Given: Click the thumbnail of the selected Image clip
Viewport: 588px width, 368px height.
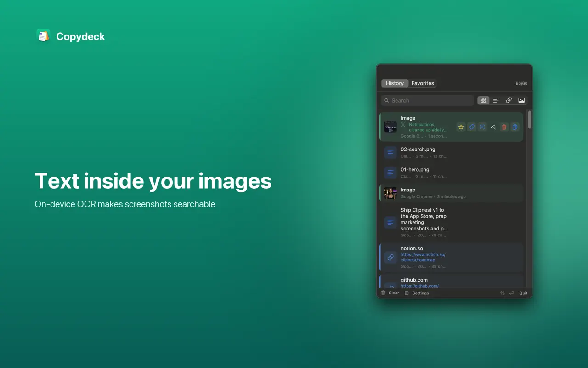Looking at the screenshot, I should coord(390,127).
